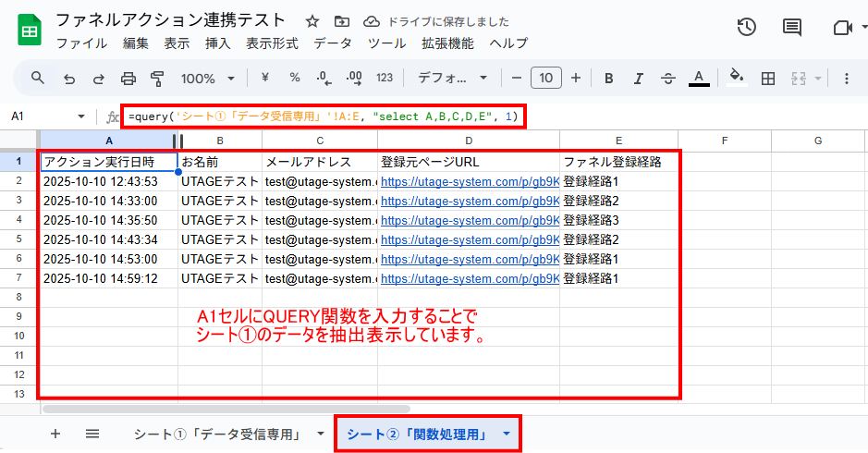Select the paint format tool

(x=156, y=79)
